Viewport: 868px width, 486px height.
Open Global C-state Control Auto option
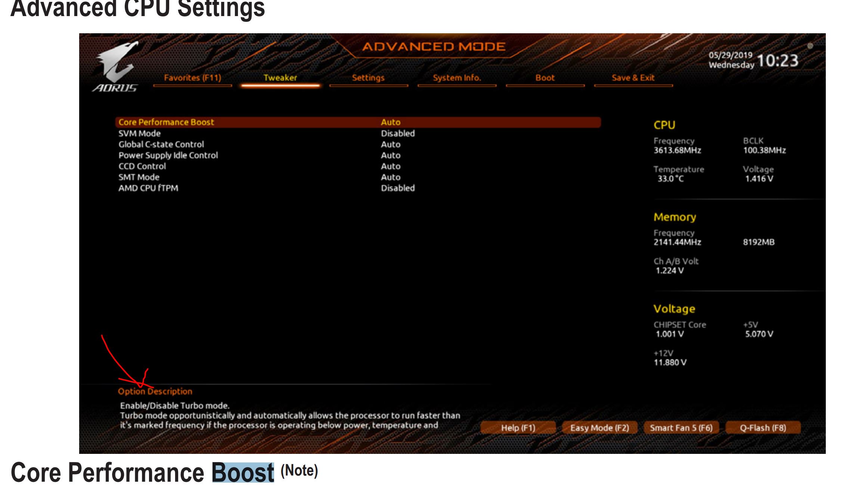(x=390, y=144)
